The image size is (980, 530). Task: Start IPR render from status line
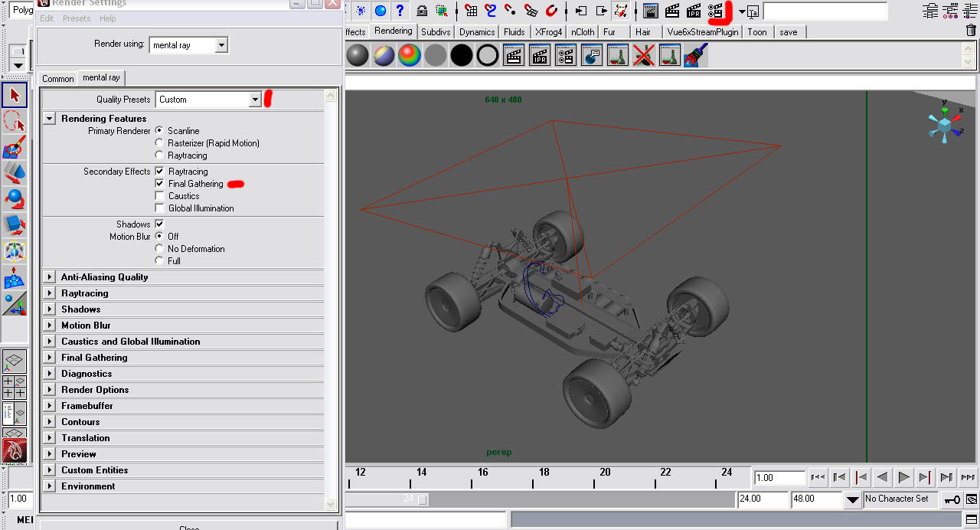694,11
